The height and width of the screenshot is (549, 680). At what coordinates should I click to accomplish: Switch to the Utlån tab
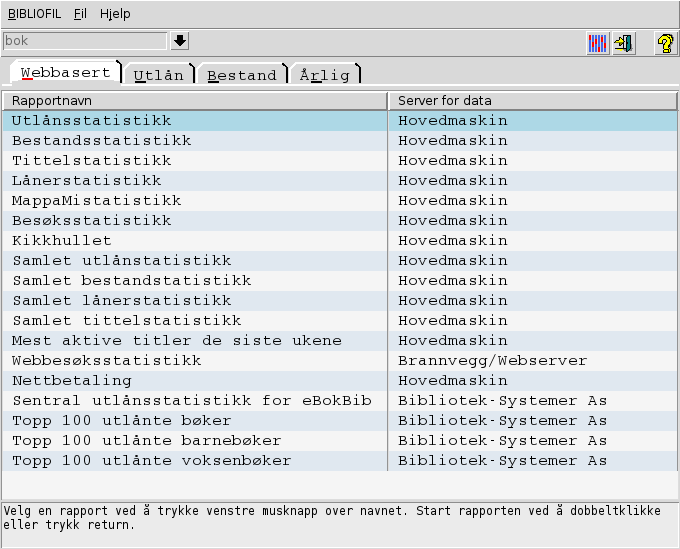[x=161, y=75]
